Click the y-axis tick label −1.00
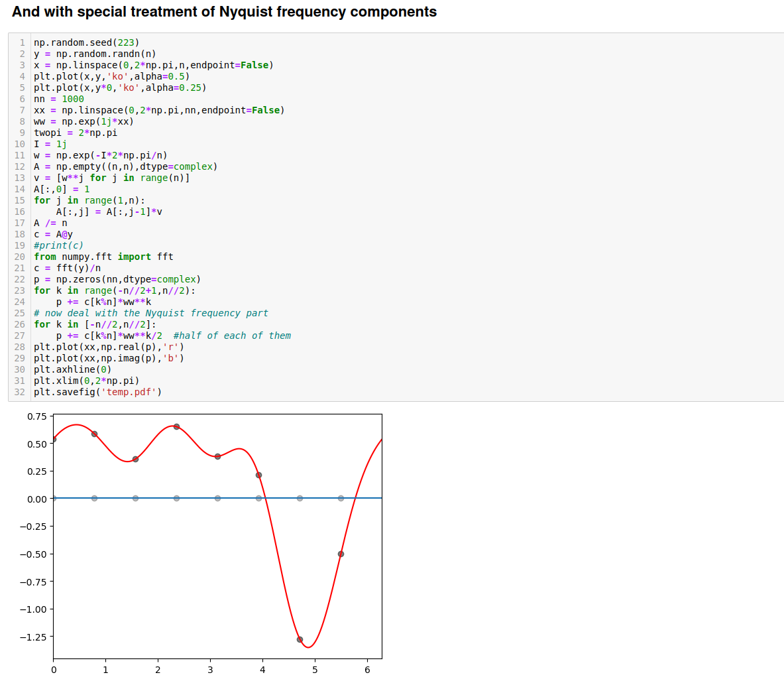This screenshot has height=681, width=784. [33, 609]
